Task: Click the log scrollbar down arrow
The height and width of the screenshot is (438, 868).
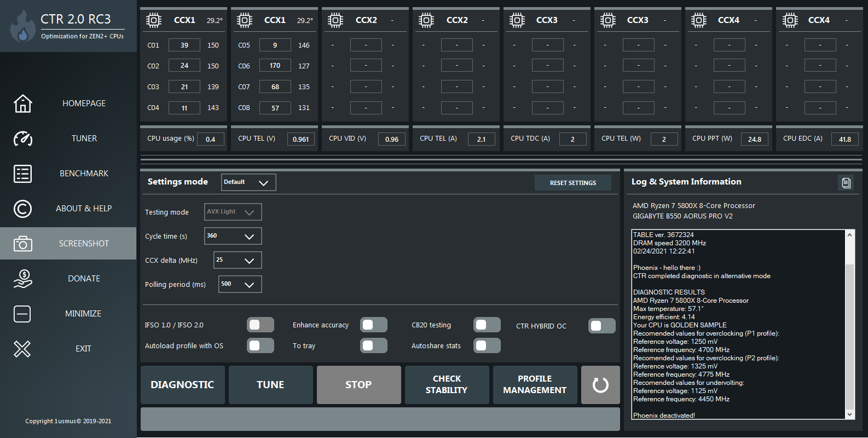Action: (x=850, y=414)
